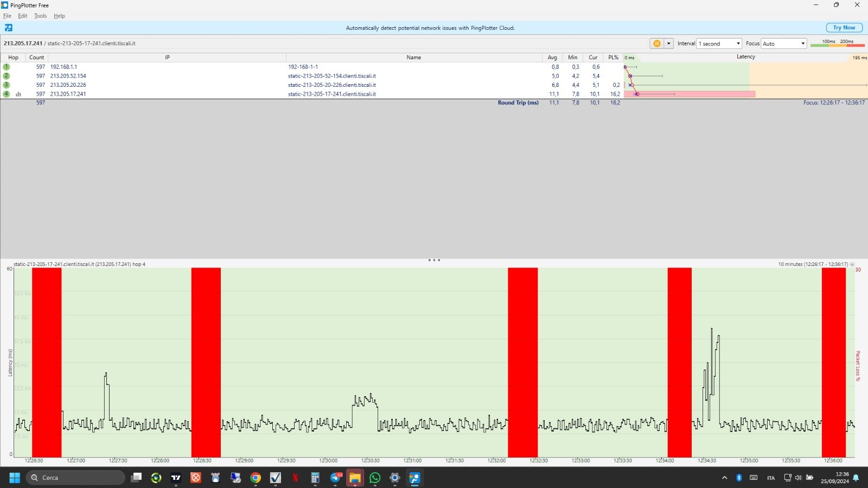Click the Try Now button
The height and width of the screenshot is (488, 868).
[844, 28]
